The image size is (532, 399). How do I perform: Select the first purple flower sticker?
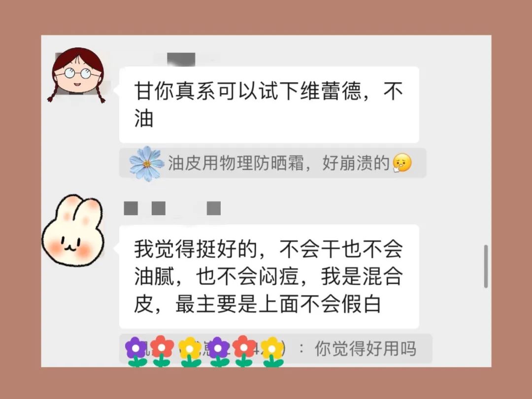click(x=136, y=352)
